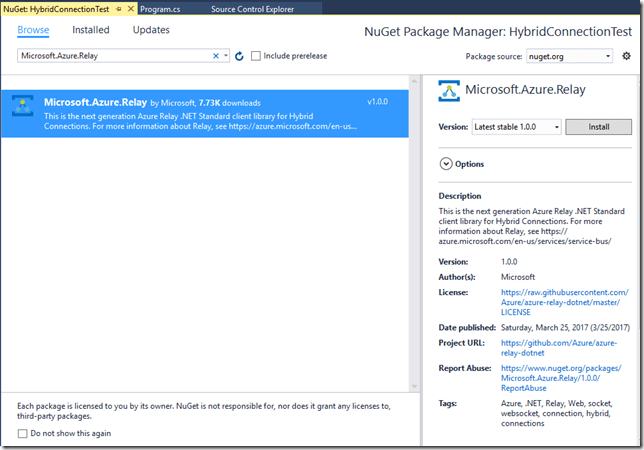Viewport: 644px width, 450px height.
Task: Click in the Microsoft.Azure.Relay search field
Action: (x=110, y=56)
